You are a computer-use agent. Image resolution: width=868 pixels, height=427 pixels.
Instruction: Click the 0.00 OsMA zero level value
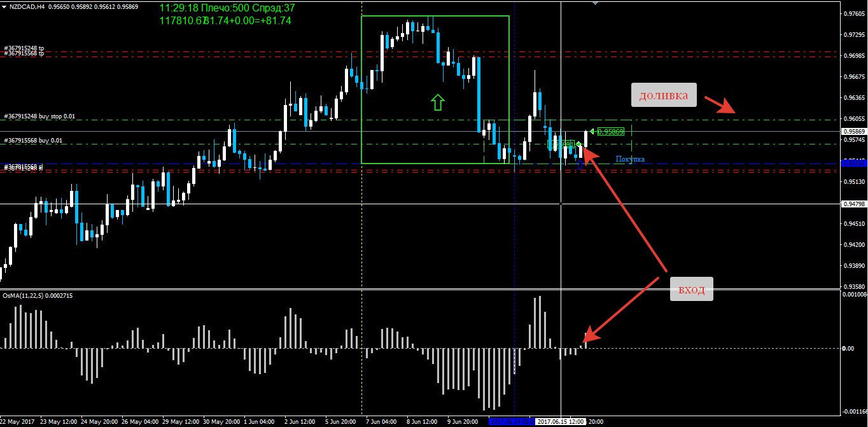click(848, 349)
